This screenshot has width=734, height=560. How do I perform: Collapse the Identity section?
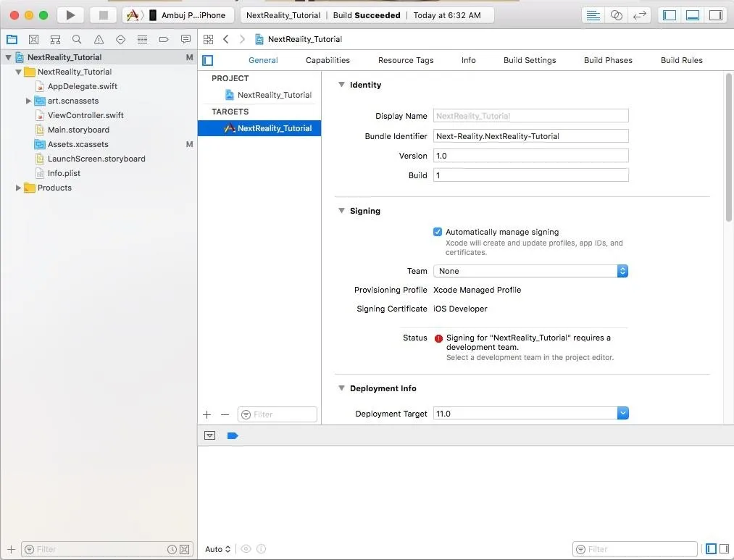[x=342, y=85]
